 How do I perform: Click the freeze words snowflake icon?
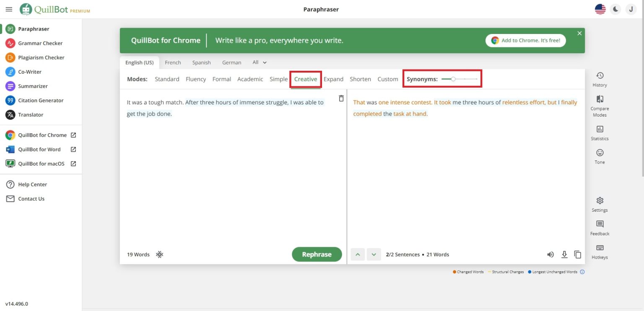[x=159, y=254]
